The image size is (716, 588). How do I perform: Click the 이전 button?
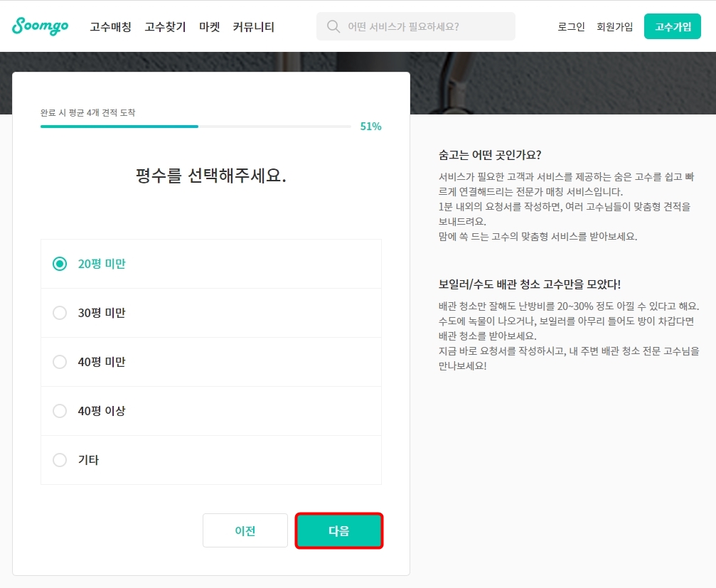[x=245, y=530]
